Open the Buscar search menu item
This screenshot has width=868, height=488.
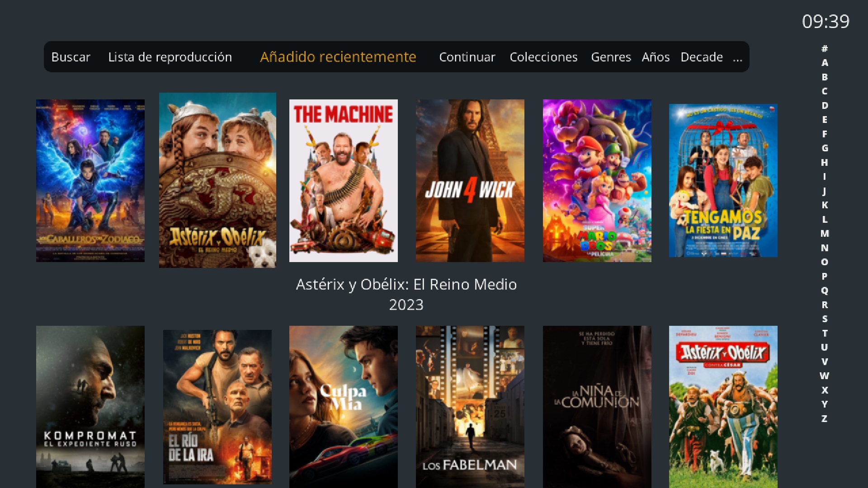click(71, 57)
